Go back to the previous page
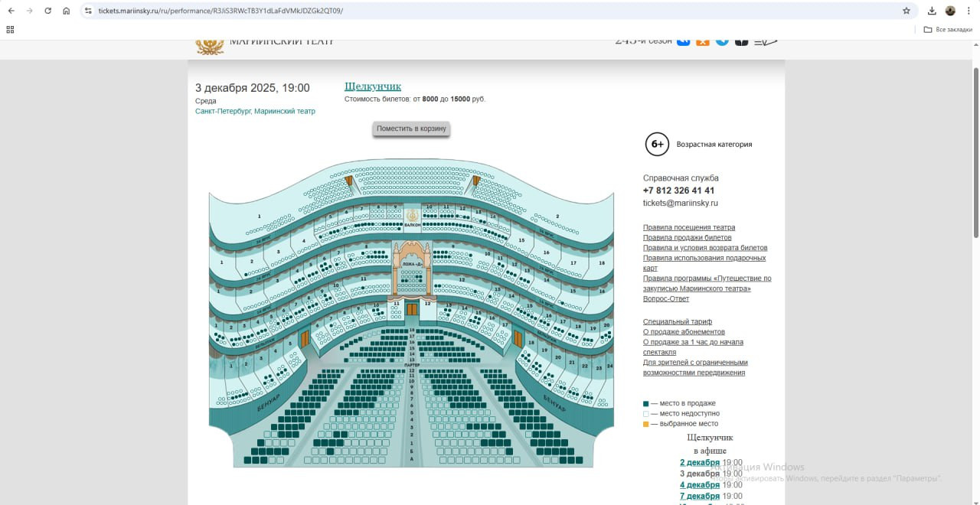Image resolution: width=980 pixels, height=505 pixels. [x=11, y=11]
